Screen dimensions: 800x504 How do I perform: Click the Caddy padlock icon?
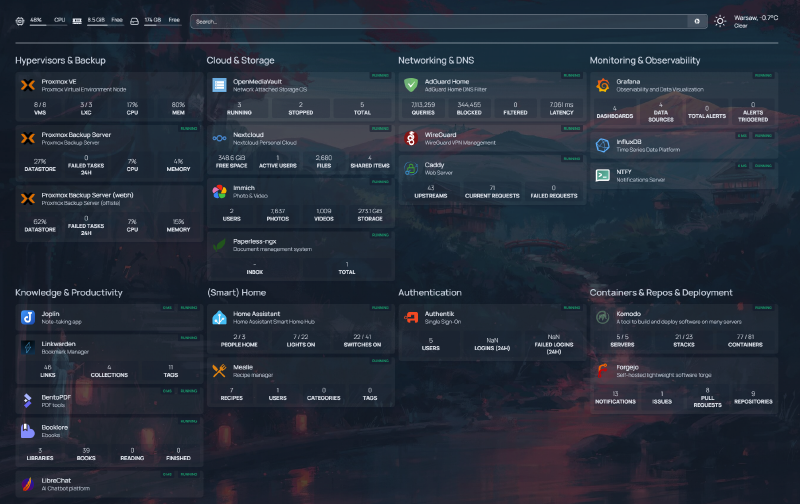coord(411,168)
